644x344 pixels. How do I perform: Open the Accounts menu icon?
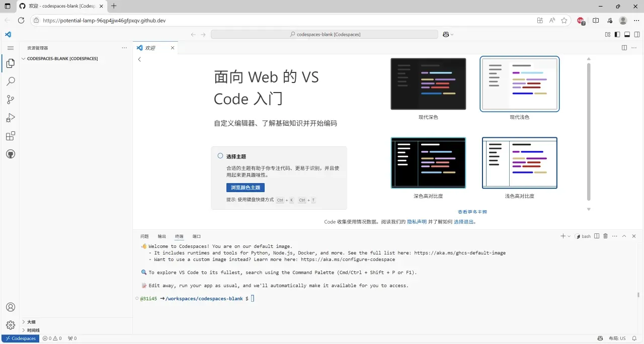tap(10, 307)
